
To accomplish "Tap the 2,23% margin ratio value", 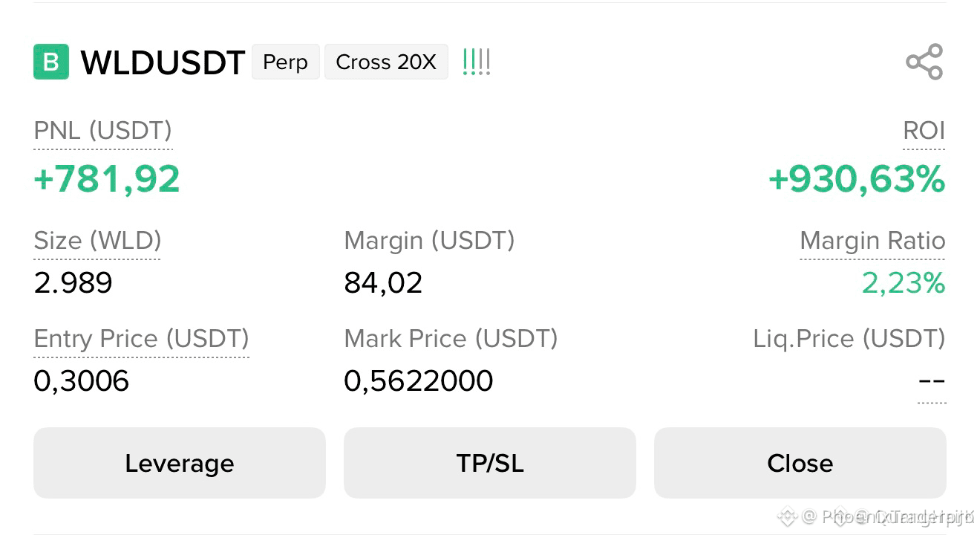I will (x=904, y=283).
